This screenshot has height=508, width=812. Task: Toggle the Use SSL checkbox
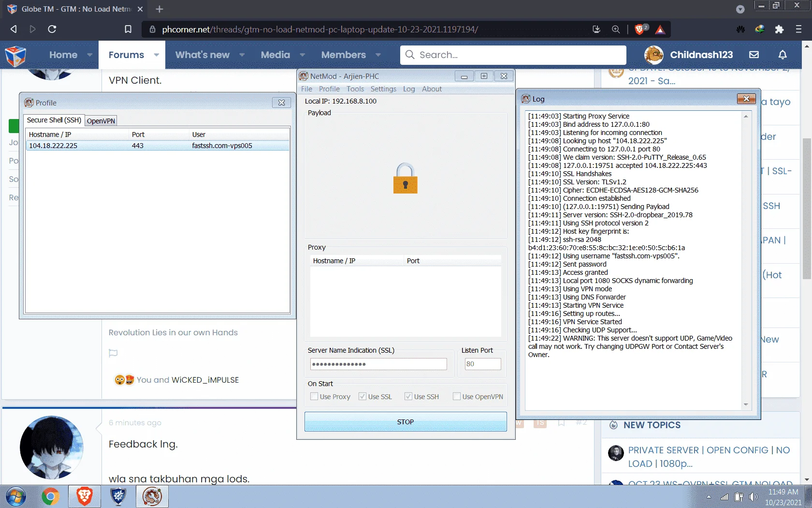362,396
